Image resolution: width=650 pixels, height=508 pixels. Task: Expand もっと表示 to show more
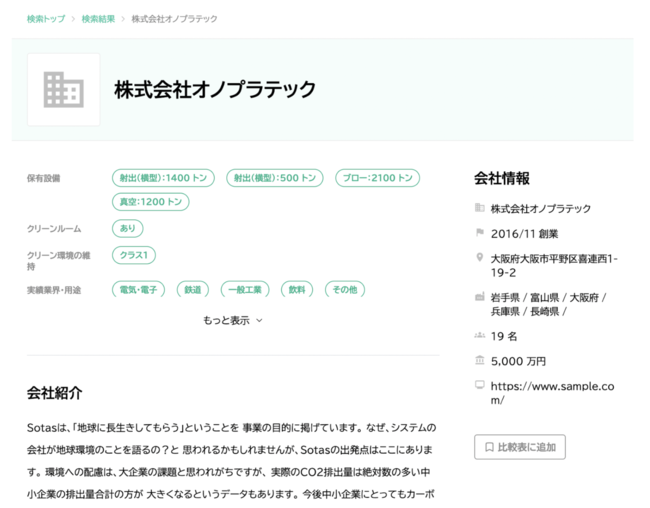tap(232, 320)
